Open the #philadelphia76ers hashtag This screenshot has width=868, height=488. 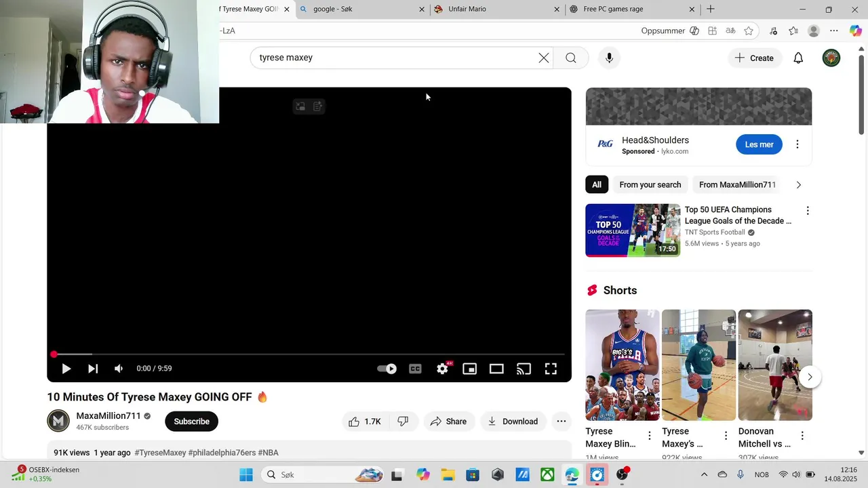click(x=222, y=453)
